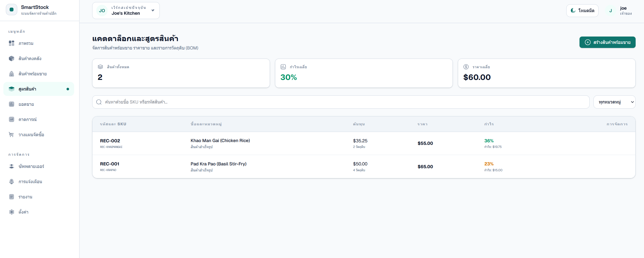Click the ยอดขาย chart icon
Screen dimensions: 644x258
tap(11, 104)
